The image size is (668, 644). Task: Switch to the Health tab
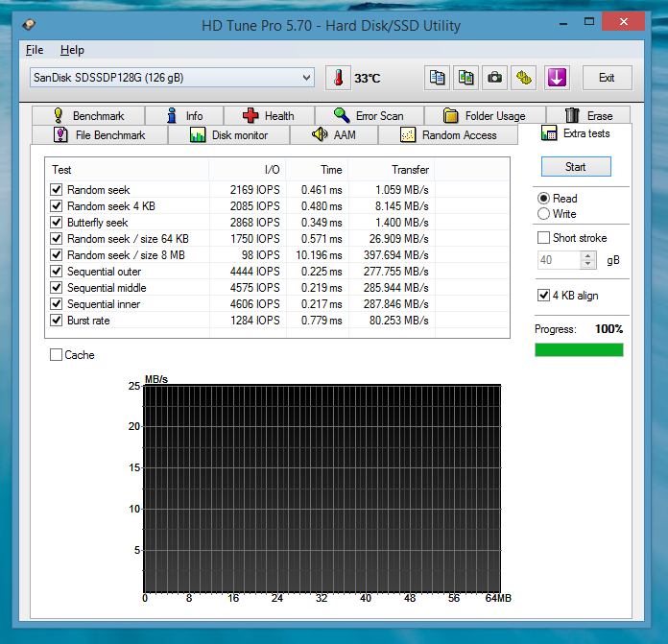click(x=270, y=115)
